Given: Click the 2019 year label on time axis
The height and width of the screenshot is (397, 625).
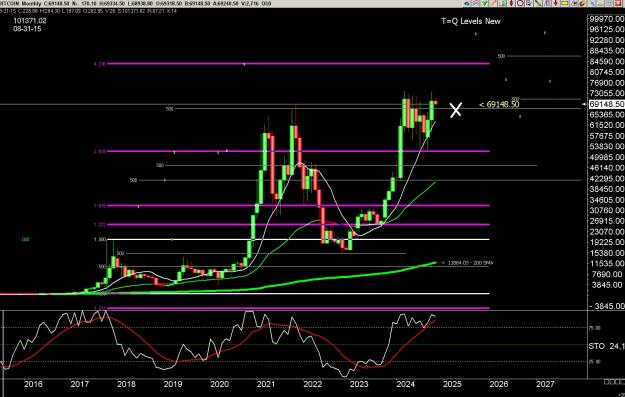Looking at the screenshot, I should click(x=173, y=384).
